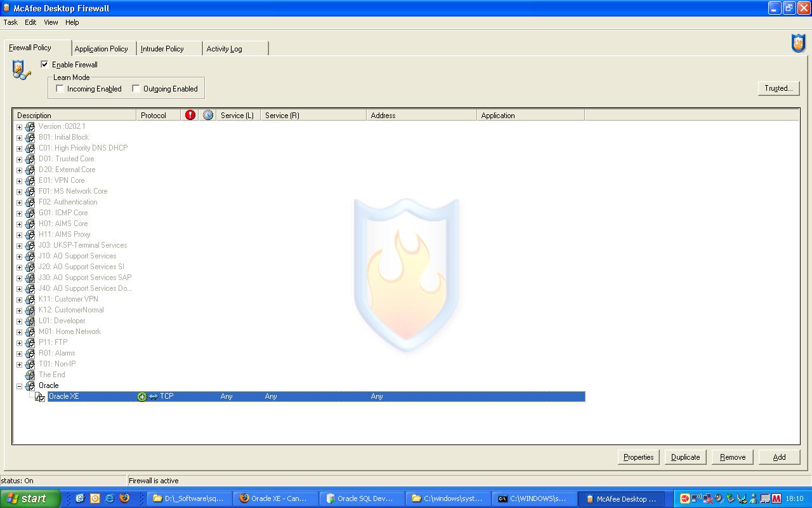Click the rule group icon for L01: Developer

coord(30,321)
